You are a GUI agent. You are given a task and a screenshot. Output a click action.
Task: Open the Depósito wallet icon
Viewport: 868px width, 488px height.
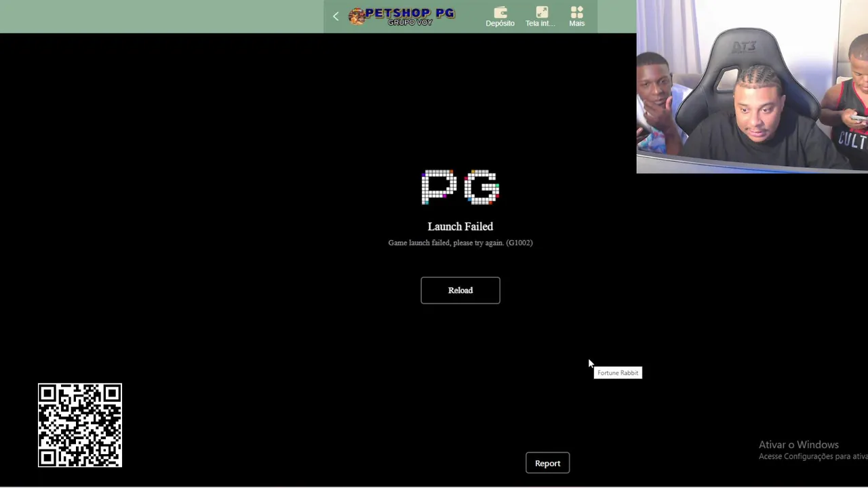pos(500,16)
